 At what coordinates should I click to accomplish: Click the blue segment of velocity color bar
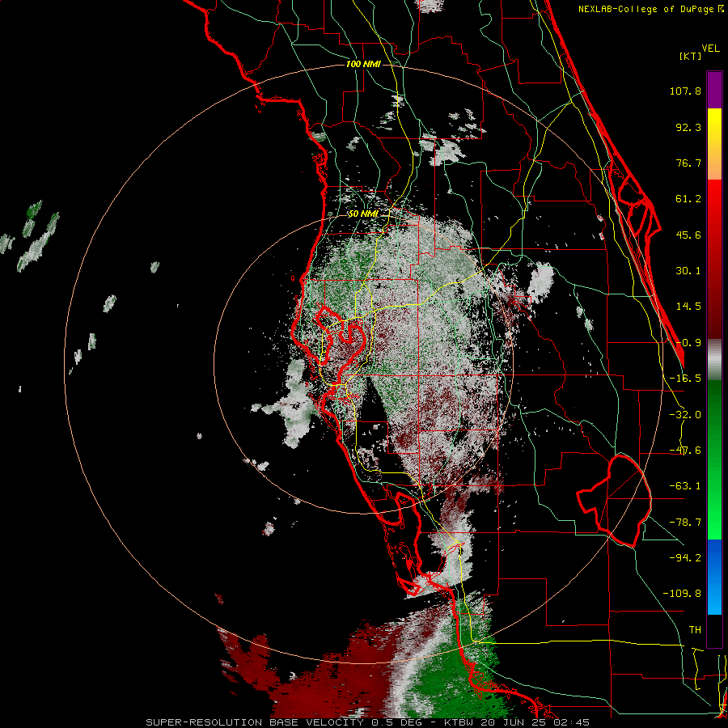(x=714, y=577)
